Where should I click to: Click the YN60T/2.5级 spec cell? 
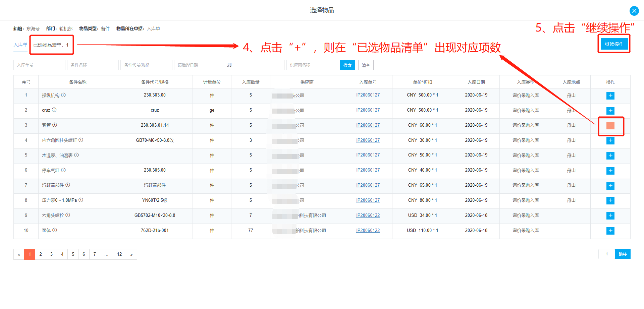tap(155, 200)
